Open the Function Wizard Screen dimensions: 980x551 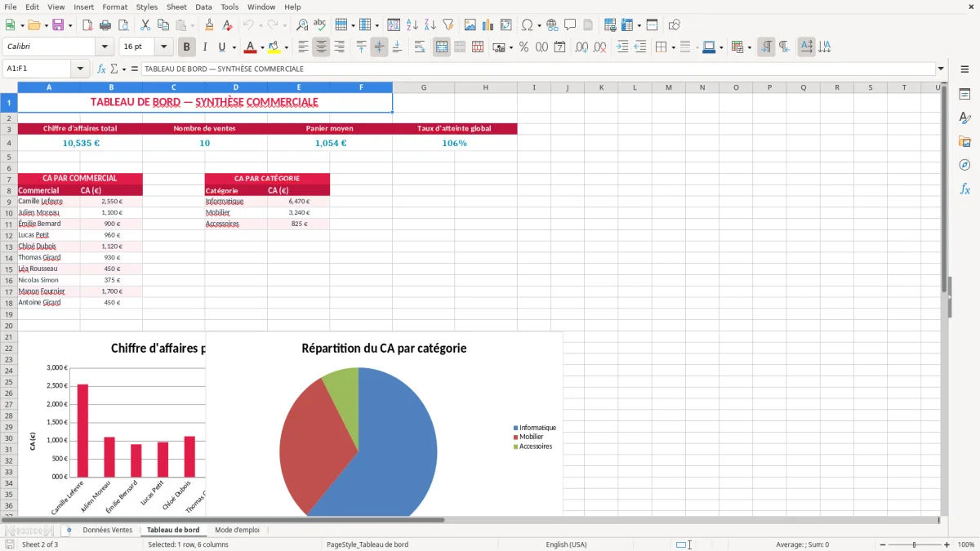coord(102,69)
